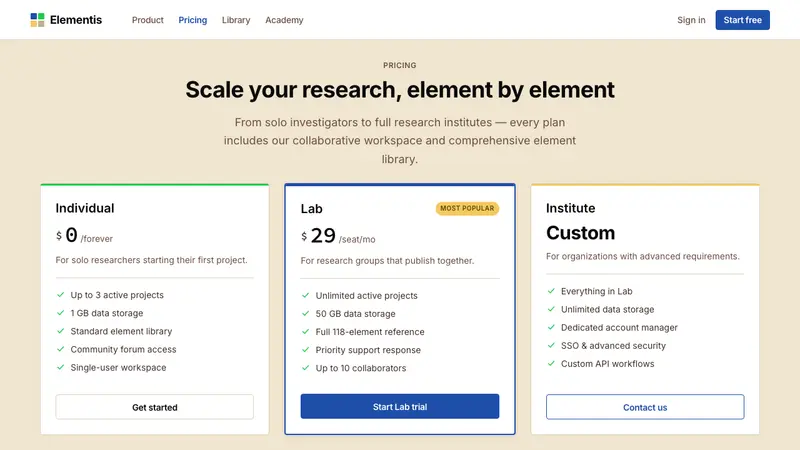Click 'Dedicated account manager' text
This screenshot has height=450, width=800.
(619, 328)
